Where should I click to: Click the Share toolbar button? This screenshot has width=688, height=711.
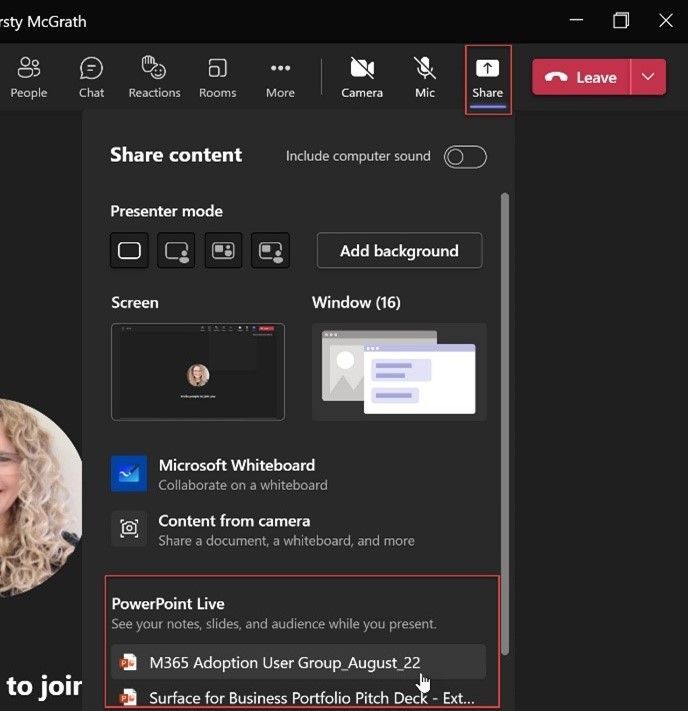(488, 78)
